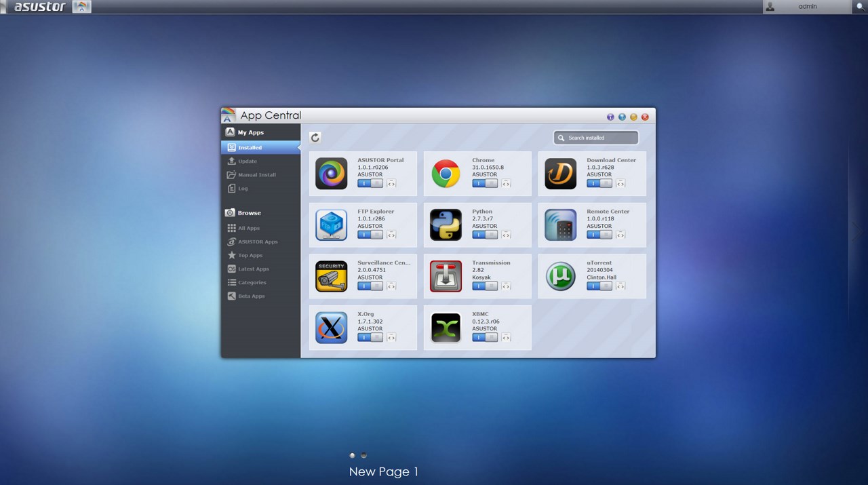Browse All Apps in the sidebar
The width and height of the screenshot is (868, 485).
[261, 228]
